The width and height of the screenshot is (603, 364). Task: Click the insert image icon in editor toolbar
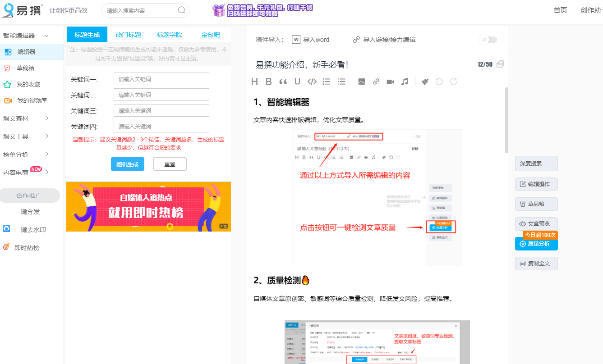pos(361,82)
